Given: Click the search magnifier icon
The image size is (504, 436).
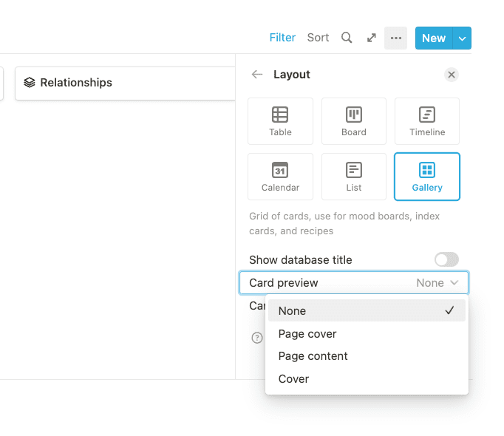Looking at the screenshot, I should pos(347,38).
